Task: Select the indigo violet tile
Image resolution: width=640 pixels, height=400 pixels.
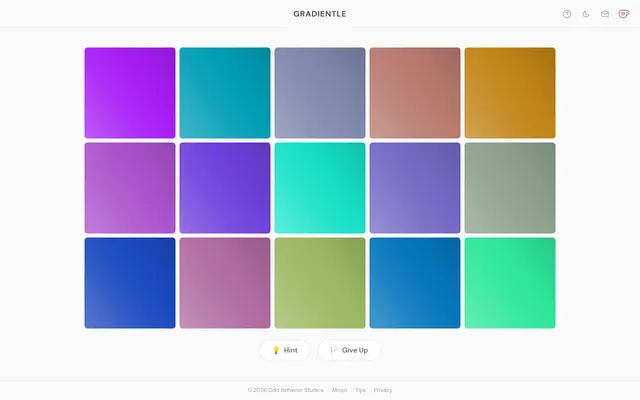Action: coord(225,188)
